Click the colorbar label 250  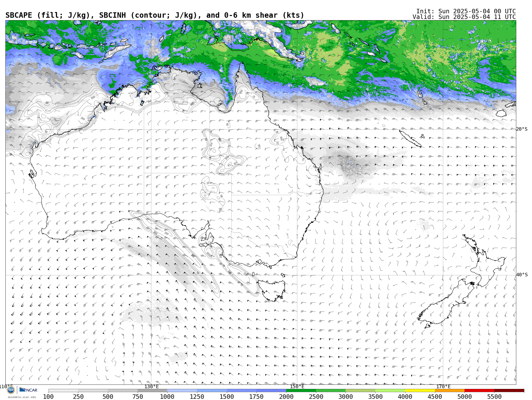(x=78, y=397)
